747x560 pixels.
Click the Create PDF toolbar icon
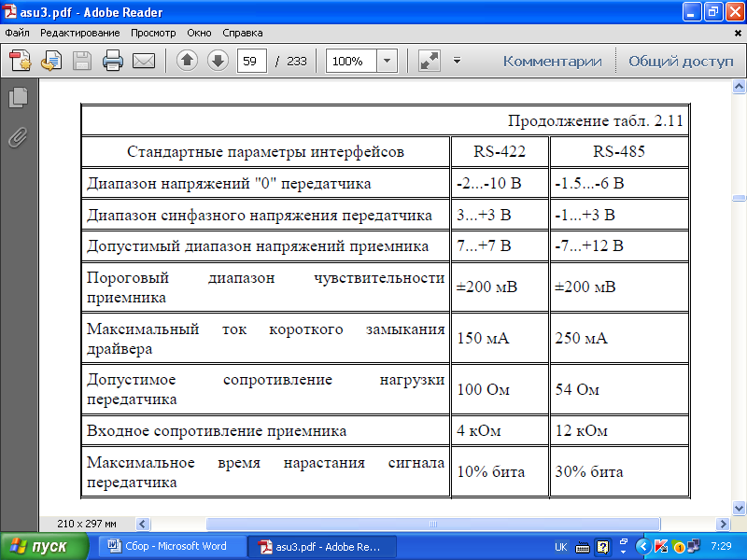pyautogui.click(x=20, y=61)
